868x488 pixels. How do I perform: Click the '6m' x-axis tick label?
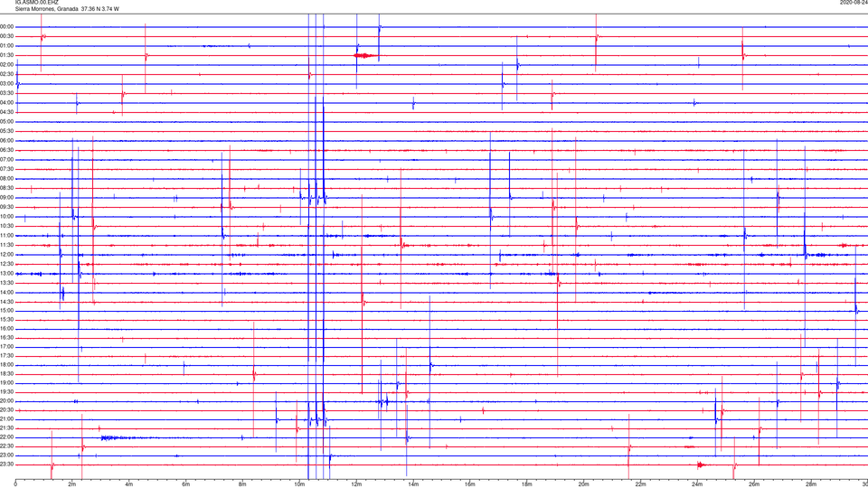186,484
